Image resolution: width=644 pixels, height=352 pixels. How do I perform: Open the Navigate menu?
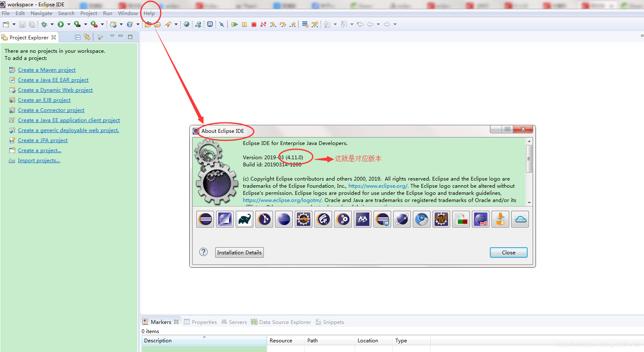click(x=41, y=13)
